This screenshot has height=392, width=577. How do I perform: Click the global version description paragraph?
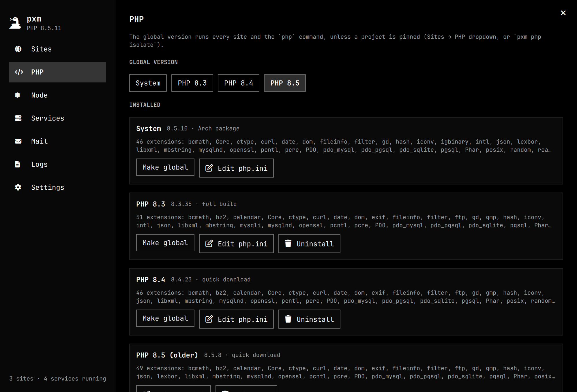335,41
